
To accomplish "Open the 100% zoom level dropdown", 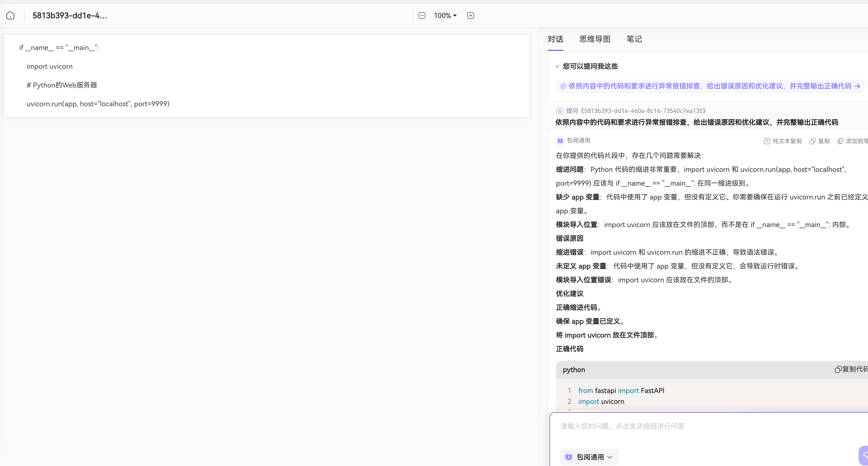I will point(445,16).
